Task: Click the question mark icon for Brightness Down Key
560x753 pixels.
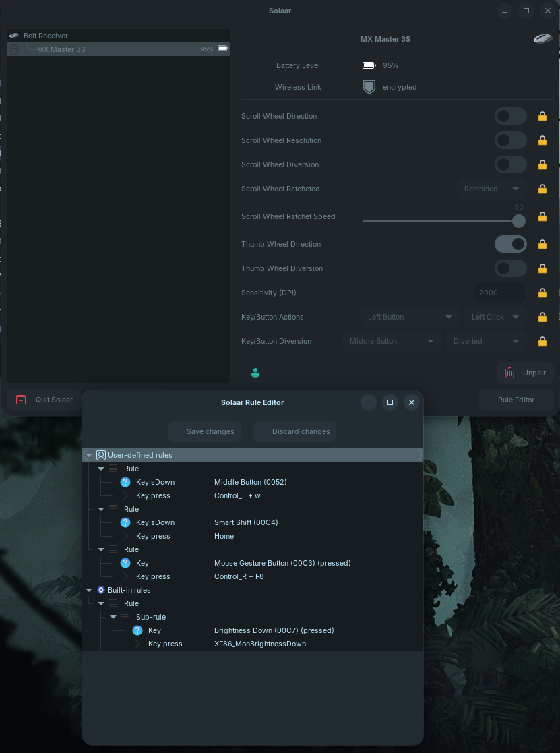Action: tap(137, 630)
